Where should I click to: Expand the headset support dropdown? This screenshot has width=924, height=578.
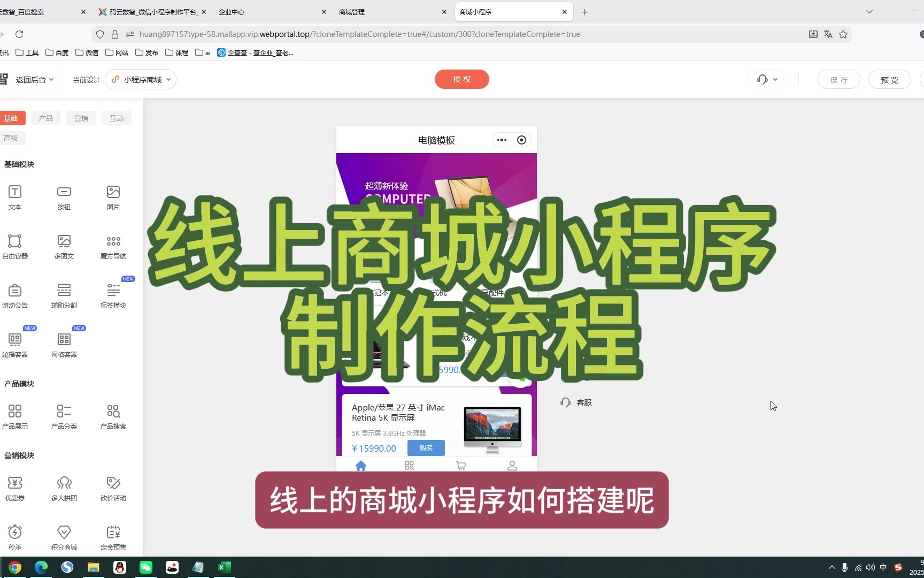[767, 80]
